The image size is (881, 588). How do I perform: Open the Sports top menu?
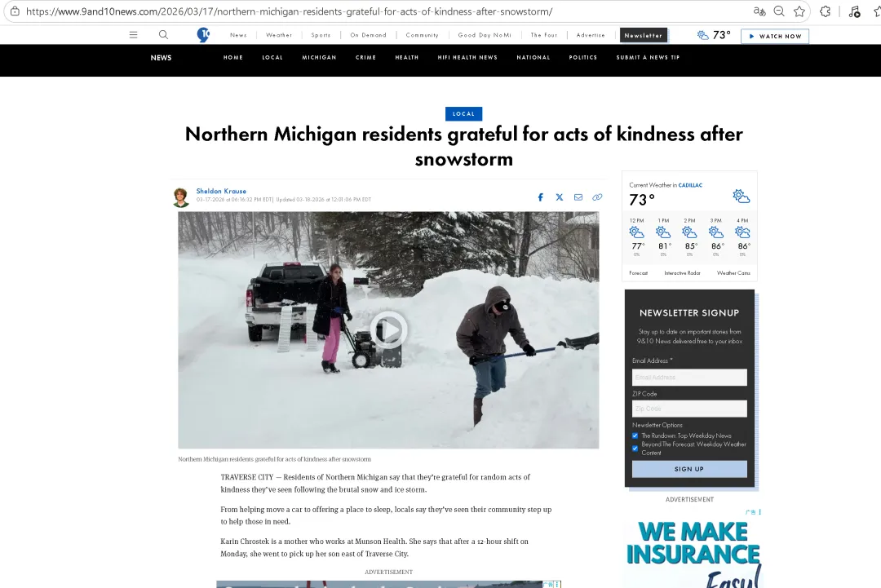coord(321,35)
